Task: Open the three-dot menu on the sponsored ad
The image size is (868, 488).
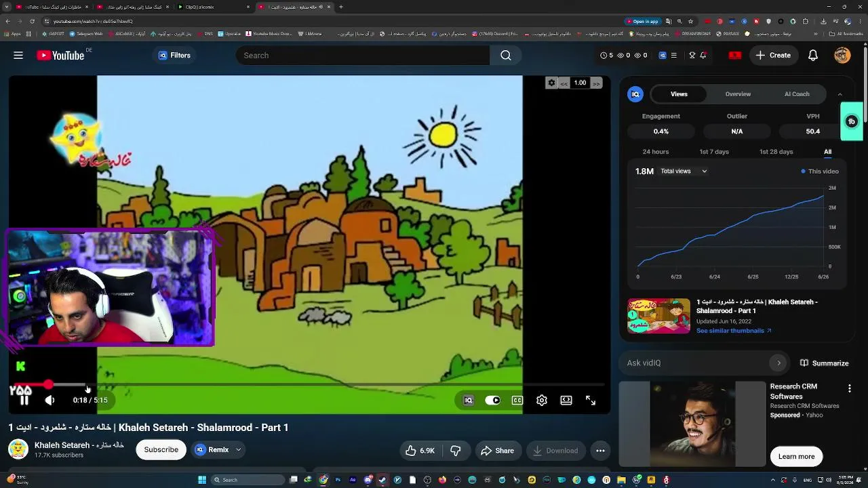Action: 850,388
